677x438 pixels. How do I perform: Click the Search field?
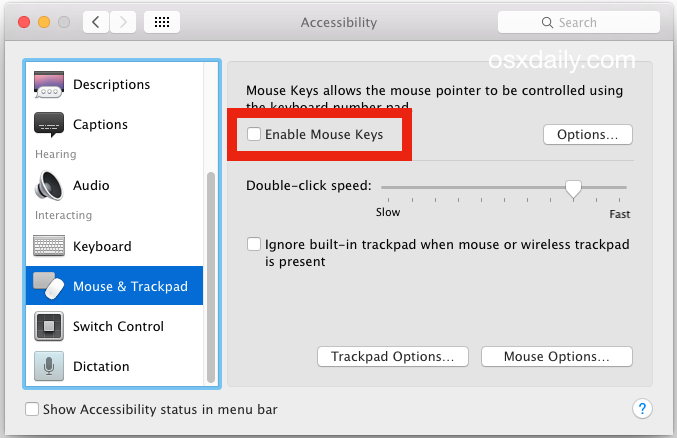tap(579, 22)
